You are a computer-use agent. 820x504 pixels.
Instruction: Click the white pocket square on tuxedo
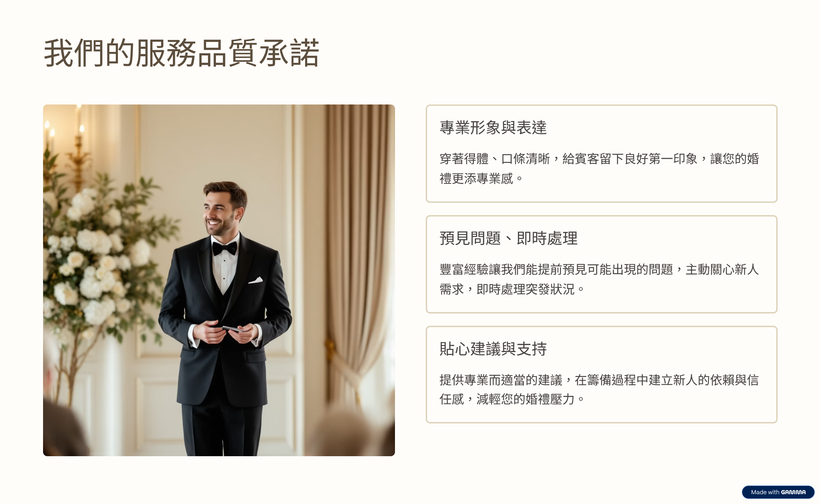pyautogui.click(x=256, y=280)
